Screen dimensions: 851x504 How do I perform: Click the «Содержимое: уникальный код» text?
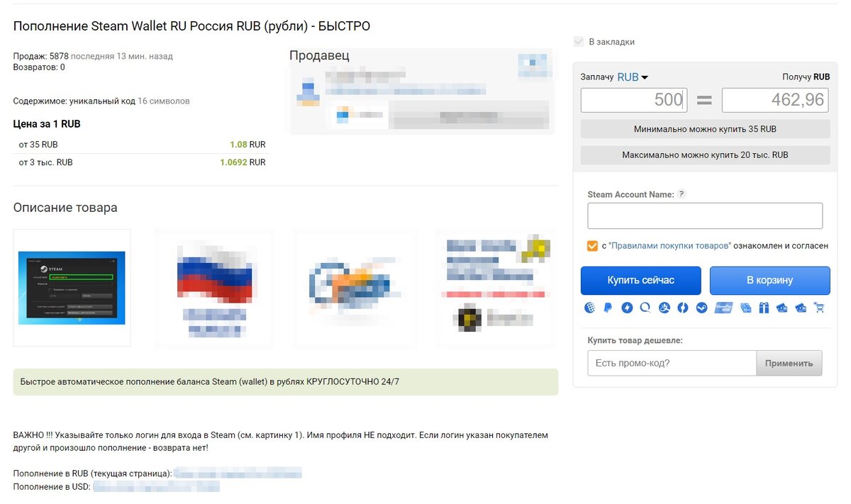[x=74, y=101]
